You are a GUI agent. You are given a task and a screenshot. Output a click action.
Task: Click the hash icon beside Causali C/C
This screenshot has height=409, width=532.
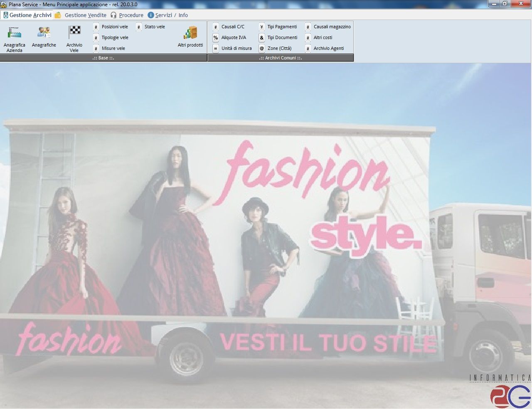click(x=215, y=27)
